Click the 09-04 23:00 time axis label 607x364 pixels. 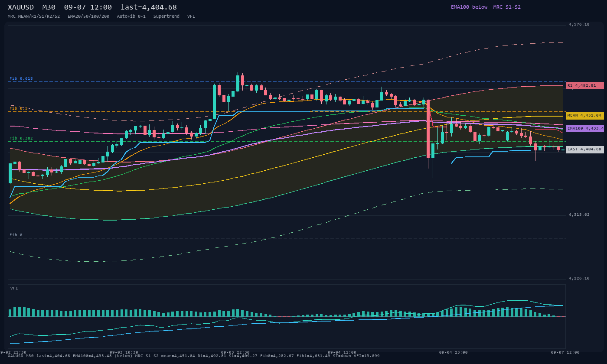pyautogui.click(x=454, y=352)
